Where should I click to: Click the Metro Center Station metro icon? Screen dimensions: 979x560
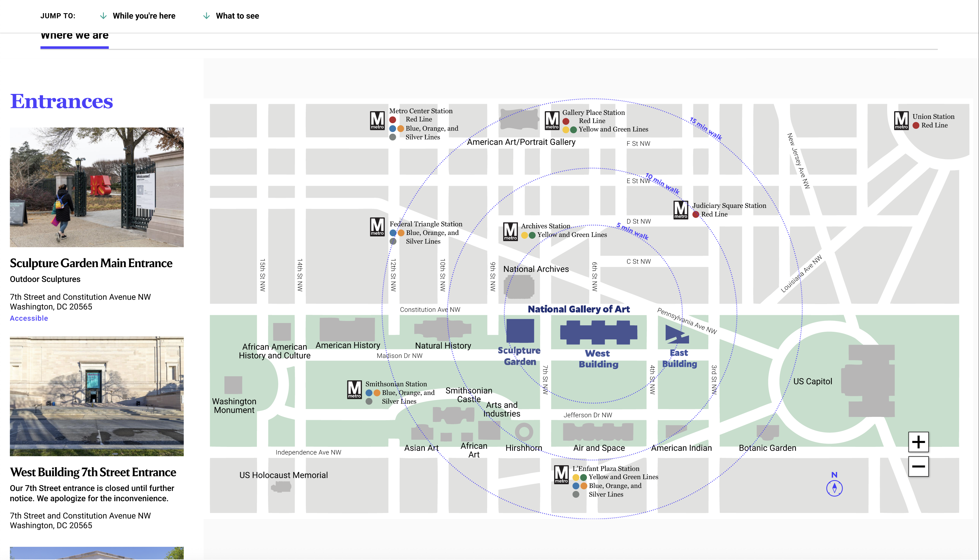click(377, 120)
